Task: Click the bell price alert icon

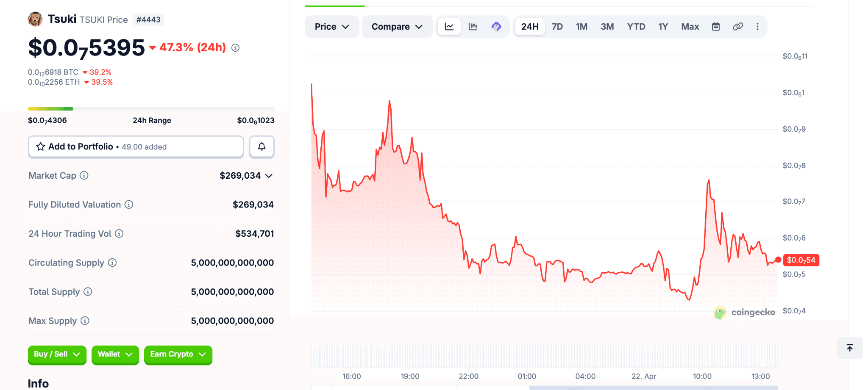Action: click(262, 147)
